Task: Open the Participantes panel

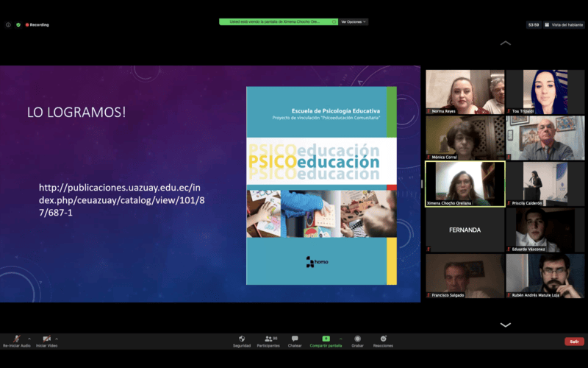Action: [268, 341]
